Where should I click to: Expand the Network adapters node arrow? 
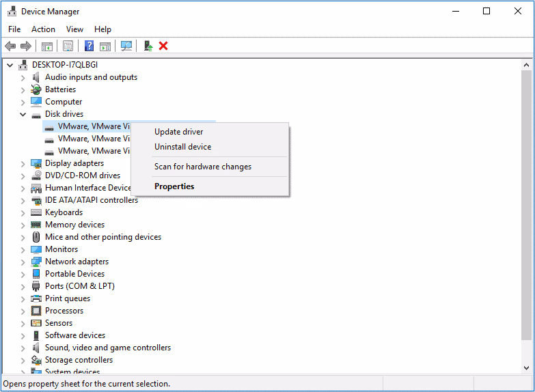point(23,262)
